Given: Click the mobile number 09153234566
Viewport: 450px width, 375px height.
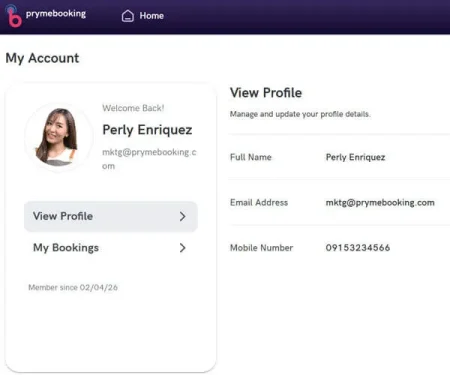Looking at the screenshot, I should [358, 248].
